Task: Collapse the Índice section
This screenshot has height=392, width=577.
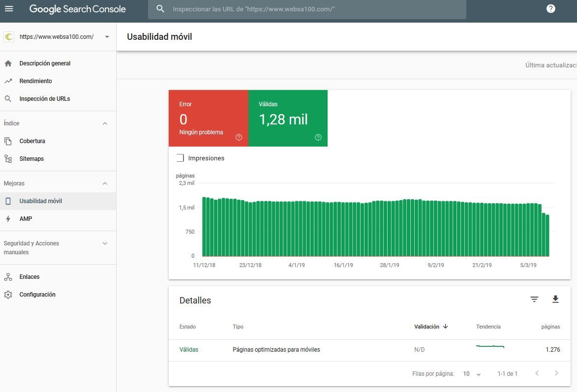Action: click(104, 123)
